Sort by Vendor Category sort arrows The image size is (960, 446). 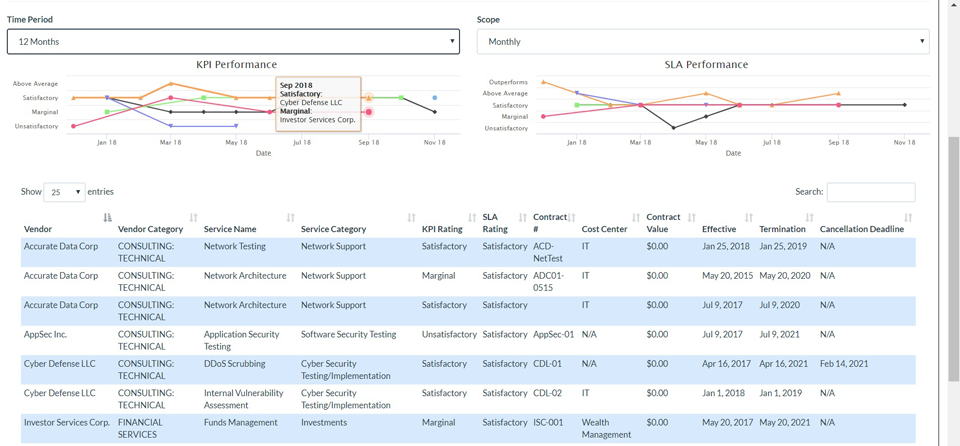(x=193, y=217)
